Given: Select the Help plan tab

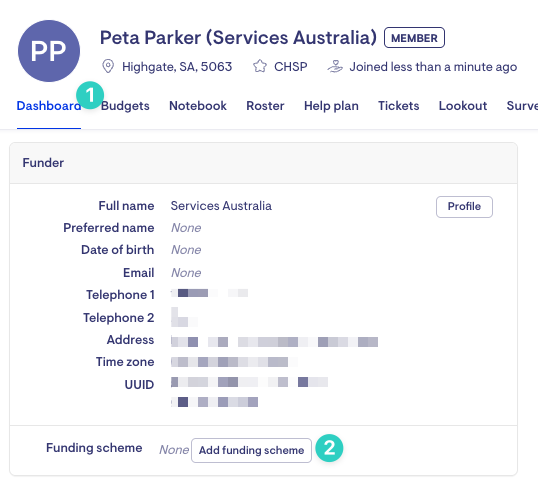Looking at the screenshot, I should 331,106.
